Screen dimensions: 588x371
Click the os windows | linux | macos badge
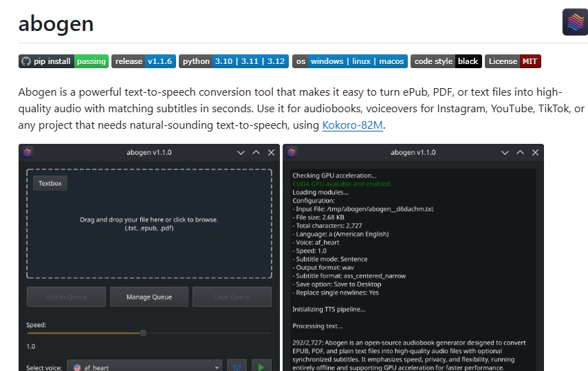tap(350, 61)
